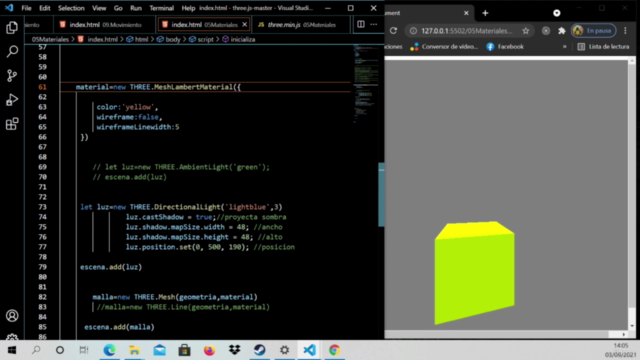The height and width of the screenshot is (360, 640).
Task: Click line number 61 in gutter
Action: tap(42, 87)
